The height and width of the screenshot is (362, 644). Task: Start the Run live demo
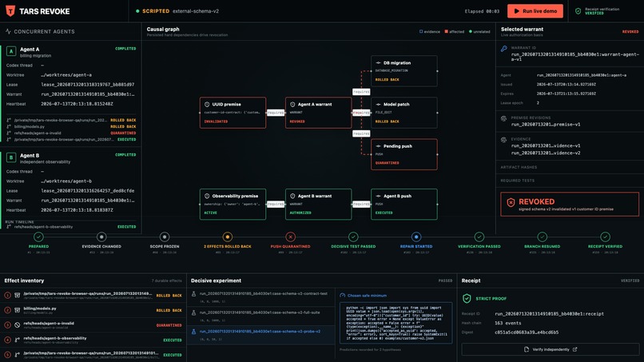point(535,11)
